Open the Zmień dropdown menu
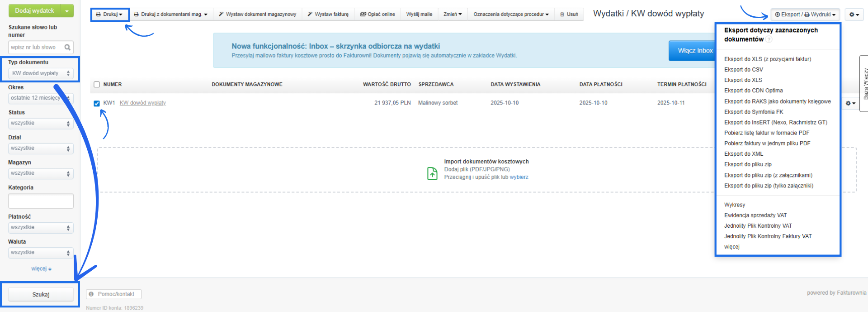The height and width of the screenshot is (316, 868). 453,14
